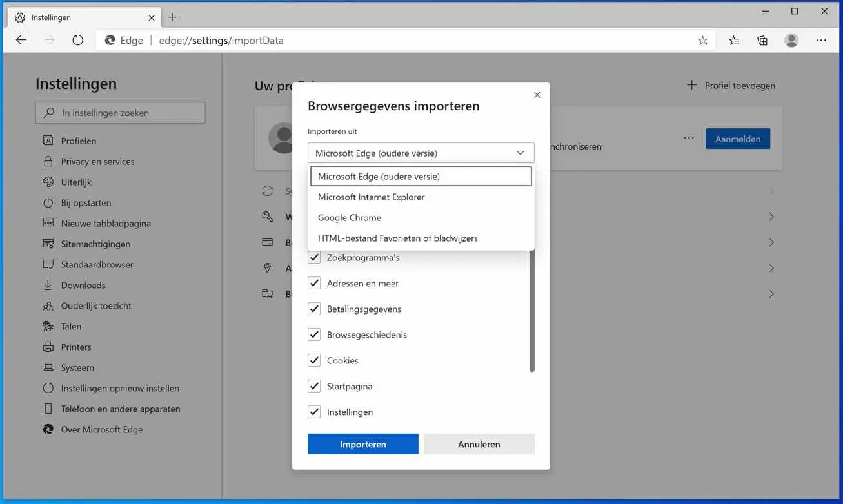Uncheck the Instellingen checkbox in dialog
Viewport: 843px width, 504px height.
coord(314,412)
